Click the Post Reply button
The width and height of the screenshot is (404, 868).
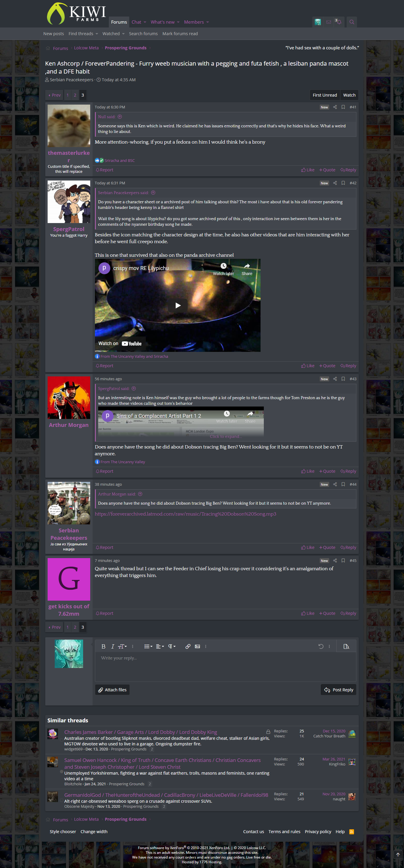tap(339, 690)
